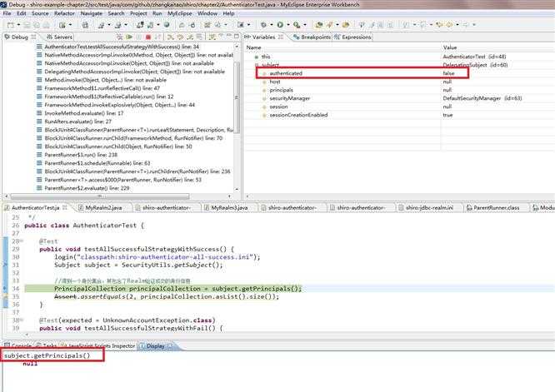Viewport: 555px width, 392px height.
Task: Collapse the 'subject' variable node
Action: coord(254,65)
